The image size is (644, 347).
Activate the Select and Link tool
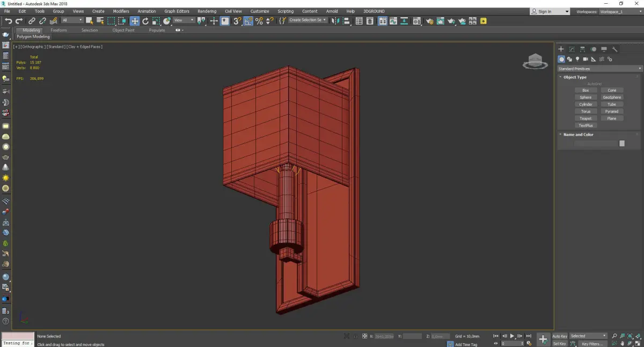click(32, 21)
